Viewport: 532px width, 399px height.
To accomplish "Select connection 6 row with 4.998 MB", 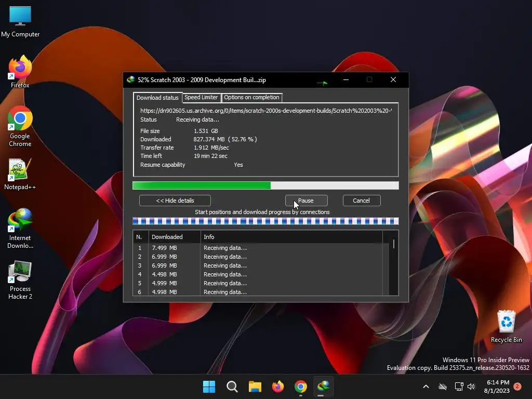I will click(x=261, y=292).
